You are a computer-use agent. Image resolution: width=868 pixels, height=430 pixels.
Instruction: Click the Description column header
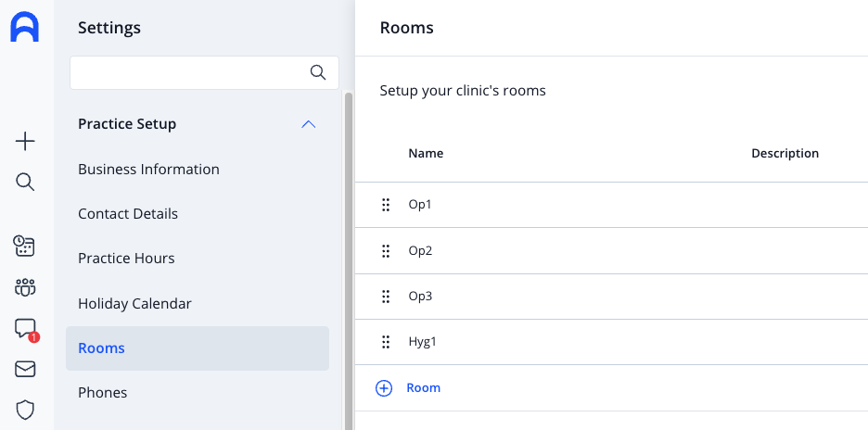(785, 153)
